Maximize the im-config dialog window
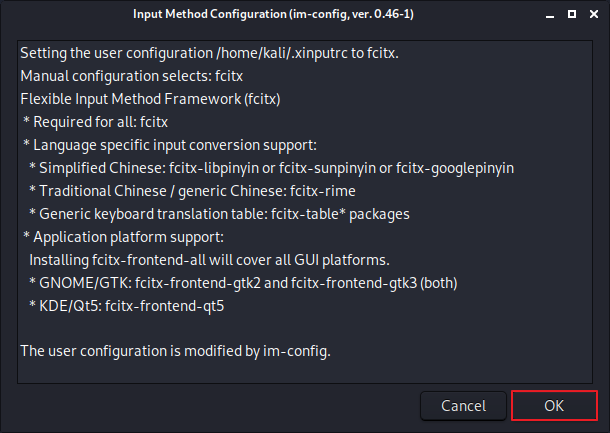Viewport: 610px width, 433px height. tap(572, 14)
